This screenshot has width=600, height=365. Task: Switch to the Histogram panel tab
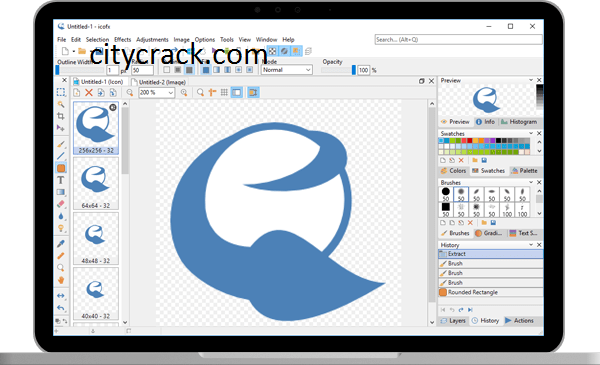pos(519,122)
